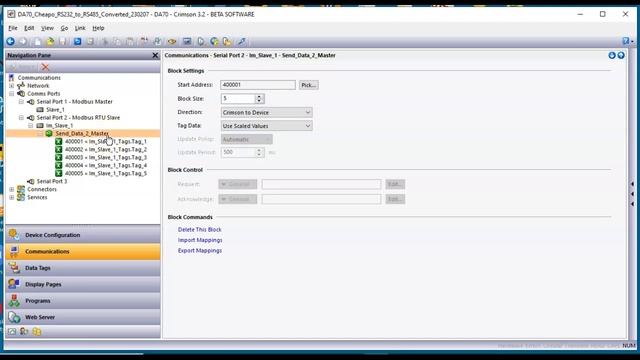
Task: Click the Programs category icon
Action: coord(14,300)
